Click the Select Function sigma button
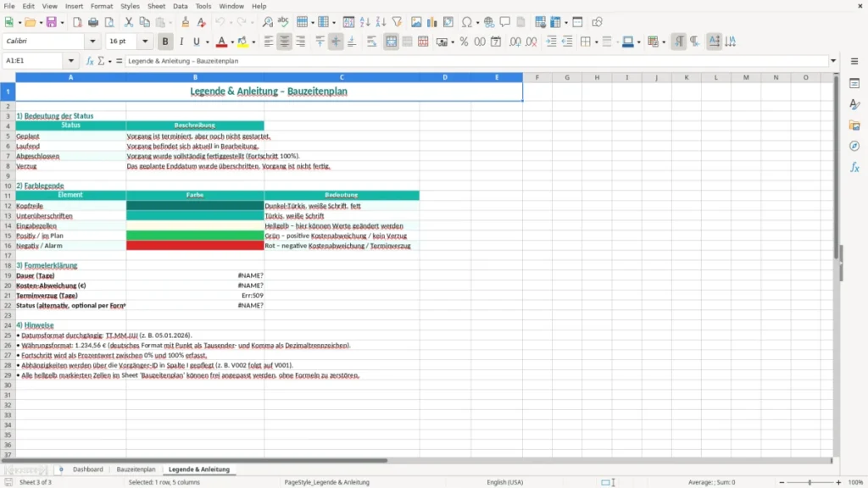Image resolution: width=868 pixels, height=488 pixels. (x=101, y=61)
